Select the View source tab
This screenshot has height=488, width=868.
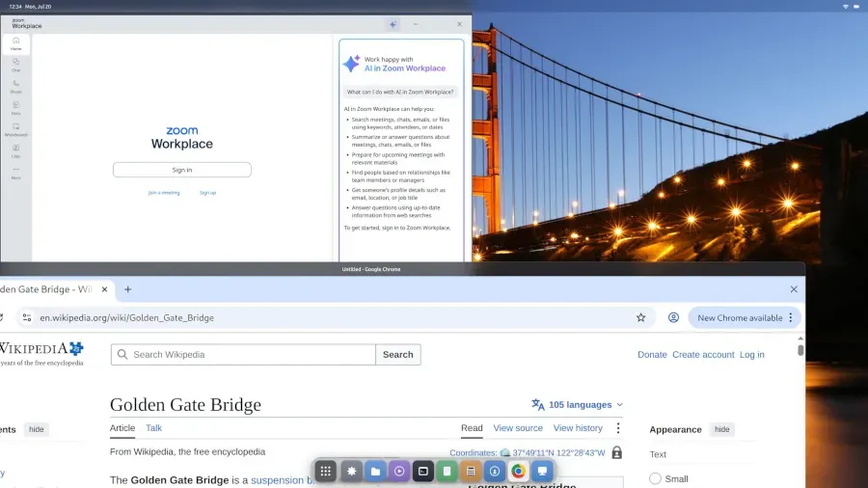pyautogui.click(x=518, y=428)
